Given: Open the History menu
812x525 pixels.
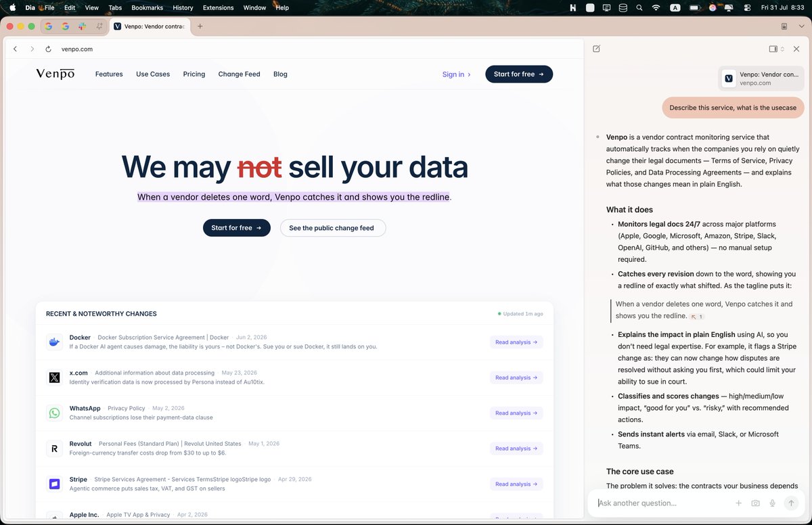Looking at the screenshot, I should coord(183,7).
